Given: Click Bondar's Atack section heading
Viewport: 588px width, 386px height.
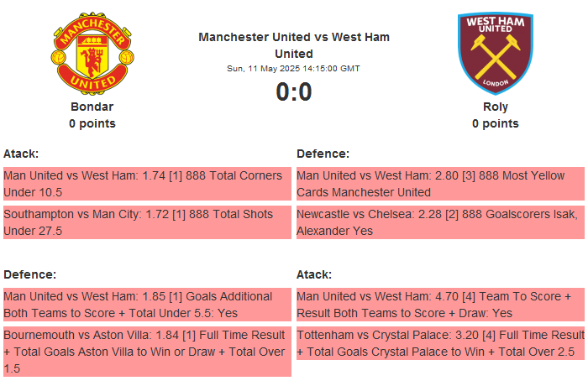Looking at the screenshot, I should pyautogui.click(x=21, y=154).
